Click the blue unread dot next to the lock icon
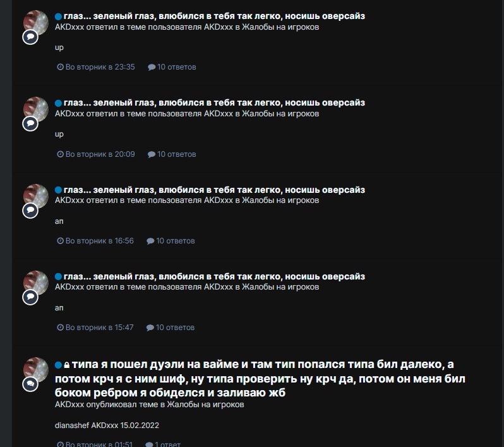The image size is (504, 447). tap(58, 365)
